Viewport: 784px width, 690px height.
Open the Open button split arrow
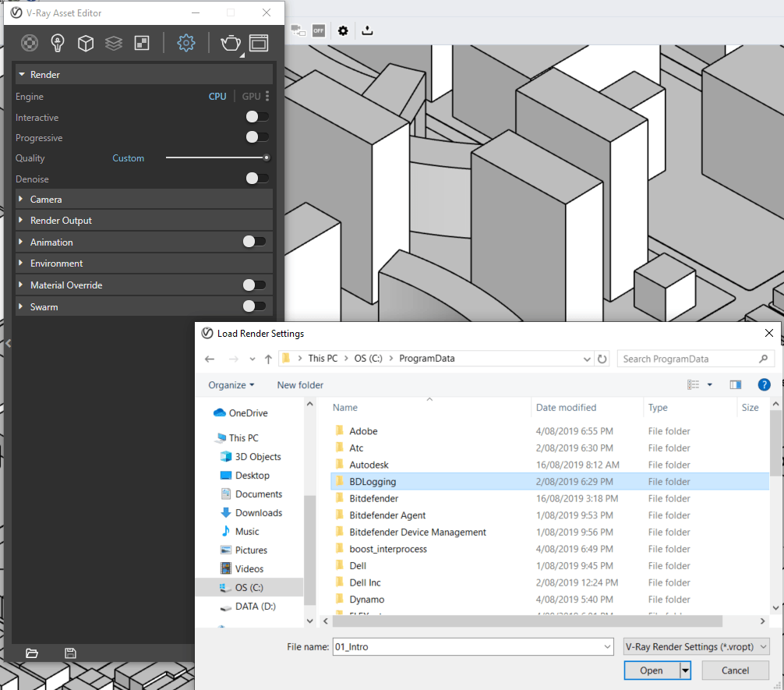pyautogui.click(x=686, y=670)
